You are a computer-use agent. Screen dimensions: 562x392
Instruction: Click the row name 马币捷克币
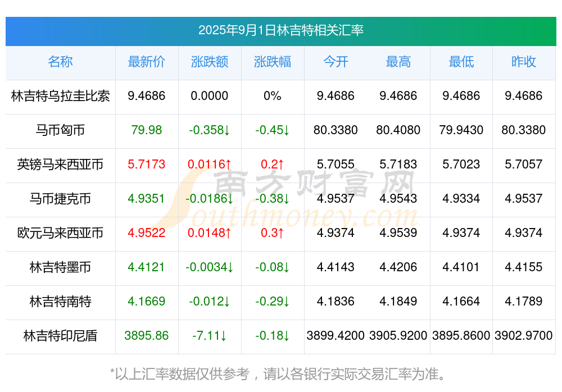(60, 198)
